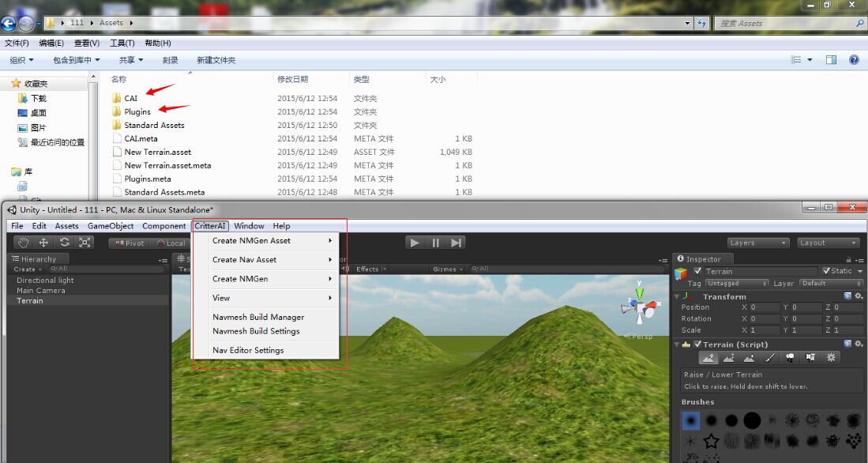
Task: Open the Terrain Settings gear tab
Action: click(831, 358)
